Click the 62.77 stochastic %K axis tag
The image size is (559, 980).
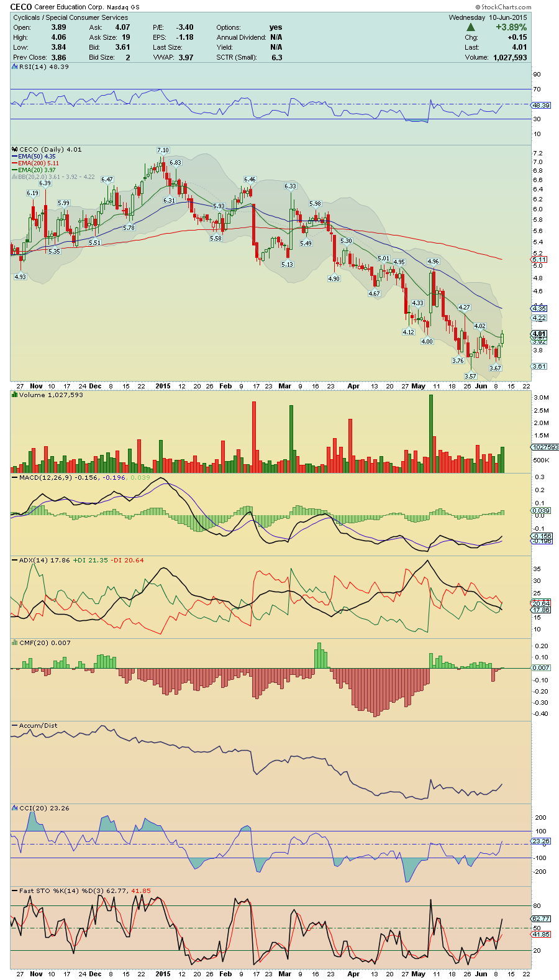coord(541,918)
